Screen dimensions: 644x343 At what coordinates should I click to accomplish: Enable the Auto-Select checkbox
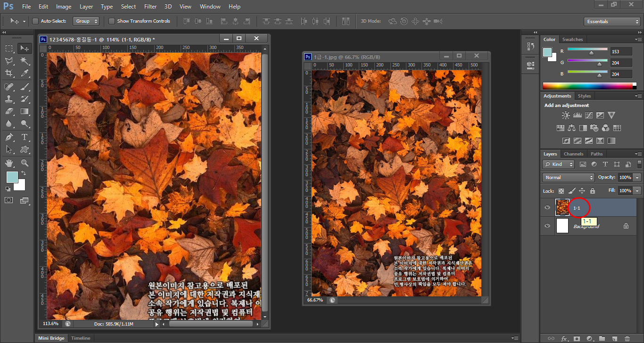coord(35,21)
